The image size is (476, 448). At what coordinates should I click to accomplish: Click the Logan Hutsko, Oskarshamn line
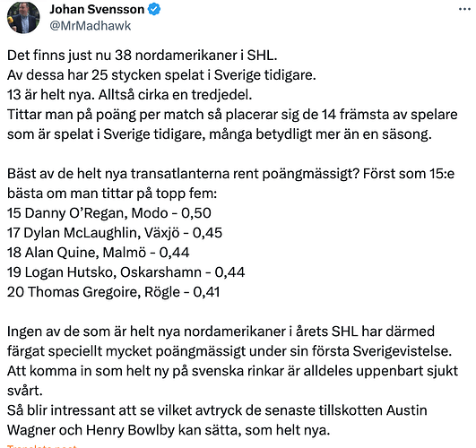tap(125, 272)
